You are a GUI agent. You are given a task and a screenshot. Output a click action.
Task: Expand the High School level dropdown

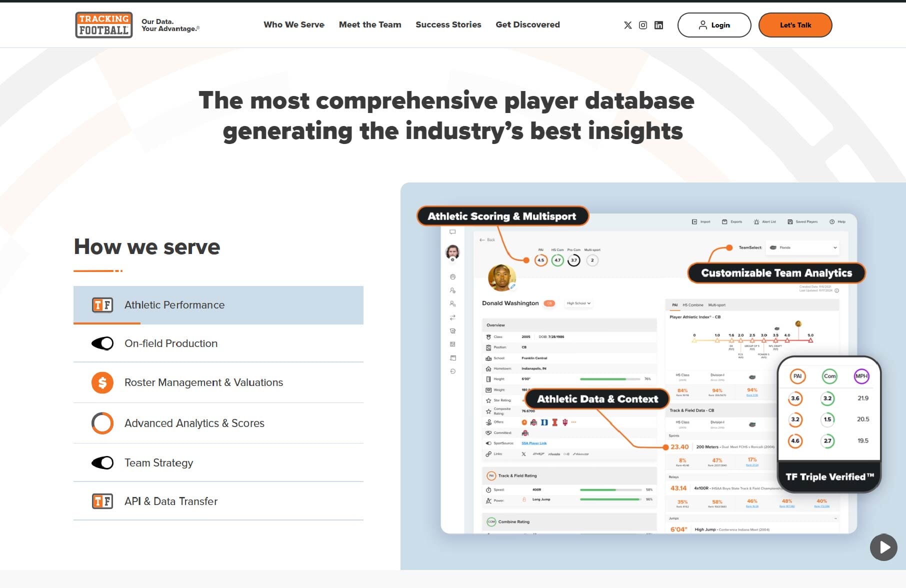[578, 303]
